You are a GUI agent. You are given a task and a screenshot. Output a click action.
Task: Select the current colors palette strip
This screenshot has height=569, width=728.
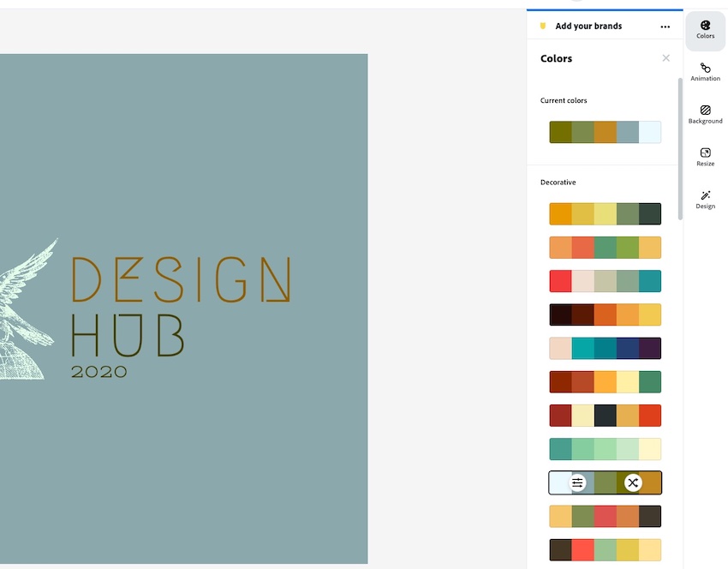[x=605, y=132]
